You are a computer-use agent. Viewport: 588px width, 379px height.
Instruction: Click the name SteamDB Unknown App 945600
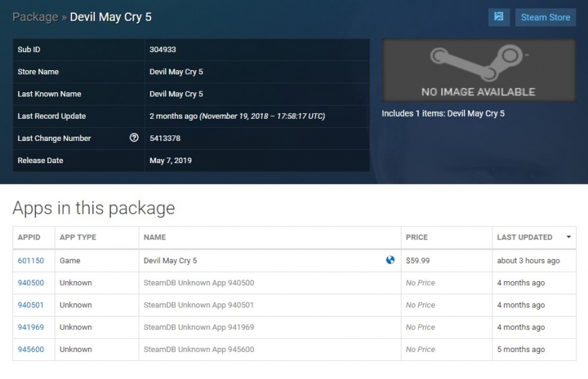199,349
